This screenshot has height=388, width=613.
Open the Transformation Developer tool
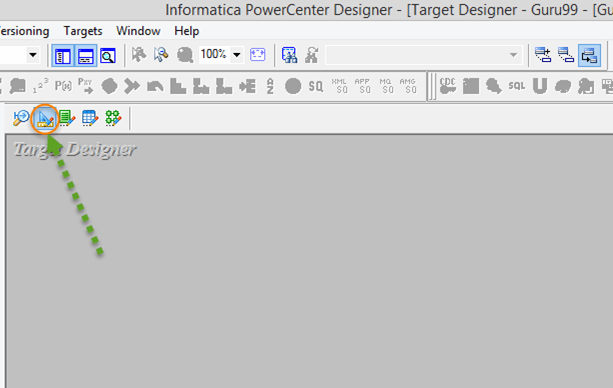67,118
